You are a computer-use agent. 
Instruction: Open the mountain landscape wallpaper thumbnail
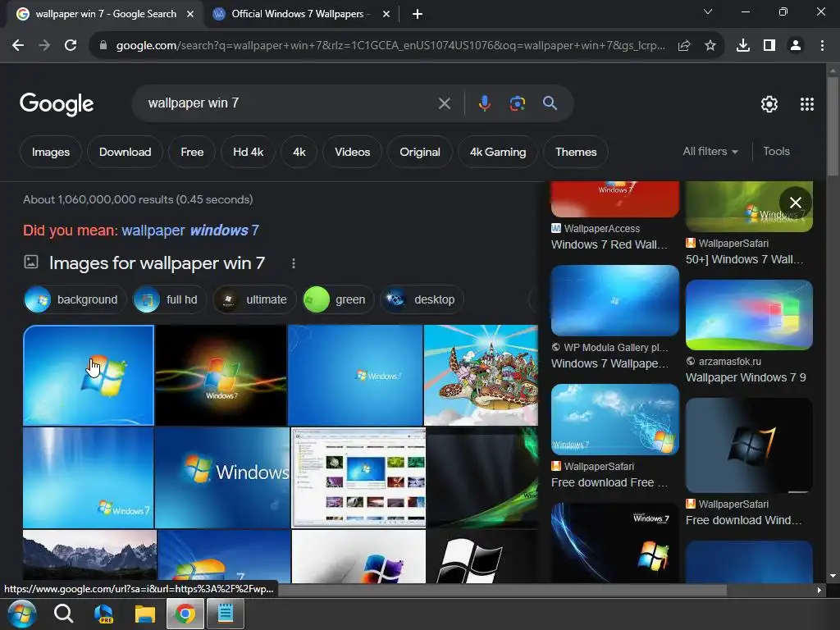(x=89, y=556)
